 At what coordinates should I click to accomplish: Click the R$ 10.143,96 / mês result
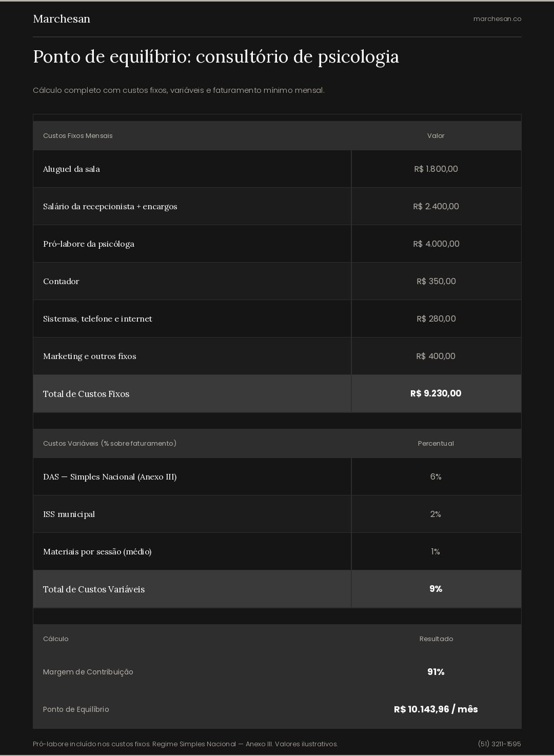pyautogui.click(x=436, y=709)
